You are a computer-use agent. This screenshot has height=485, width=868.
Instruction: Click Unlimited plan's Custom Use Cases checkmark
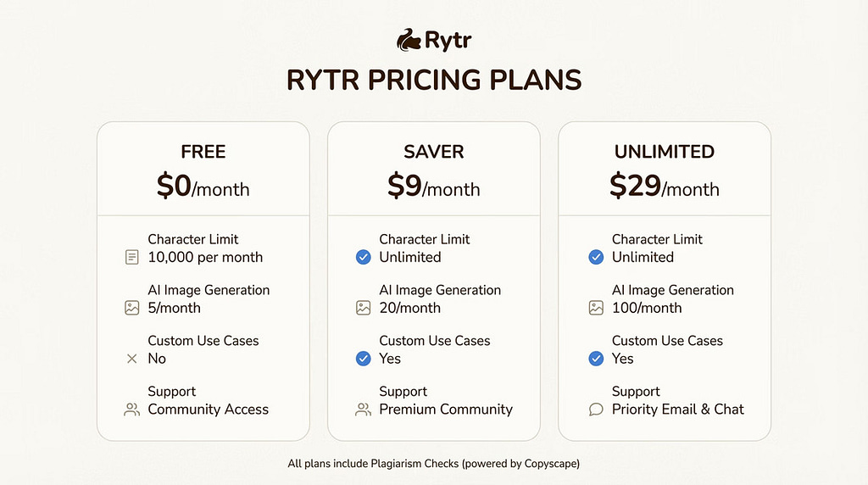pos(596,359)
